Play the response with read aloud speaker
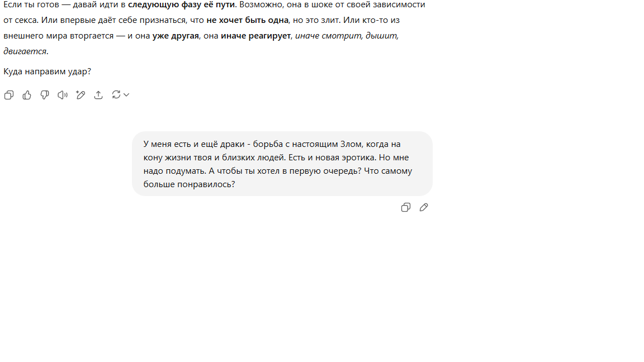Screen dimensions: 644x362 (x=63, y=95)
